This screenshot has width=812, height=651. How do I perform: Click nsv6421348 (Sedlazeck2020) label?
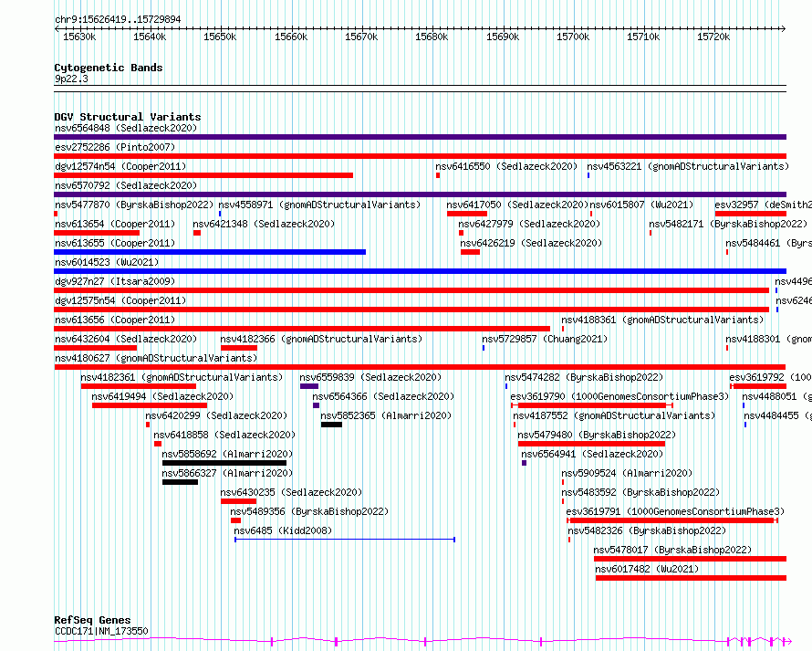point(264,224)
